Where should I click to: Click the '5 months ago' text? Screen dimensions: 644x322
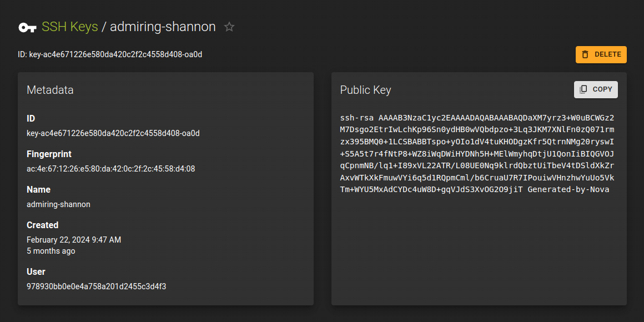pyautogui.click(x=51, y=251)
